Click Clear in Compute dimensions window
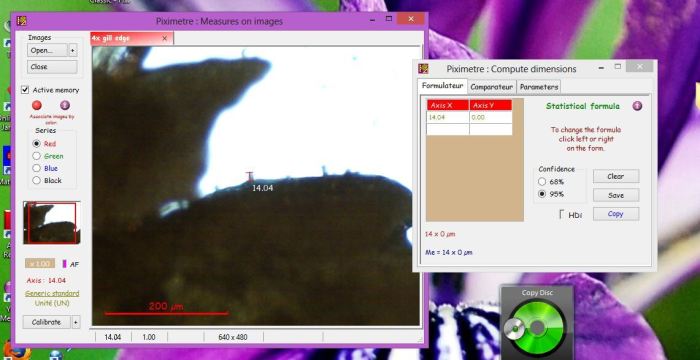The image size is (700, 360). (x=616, y=176)
